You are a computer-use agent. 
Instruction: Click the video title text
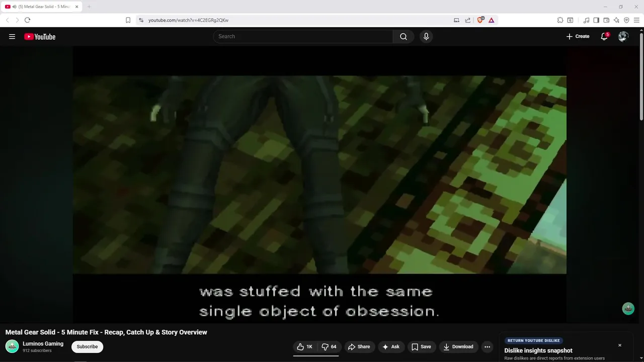click(x=106, y=332)
